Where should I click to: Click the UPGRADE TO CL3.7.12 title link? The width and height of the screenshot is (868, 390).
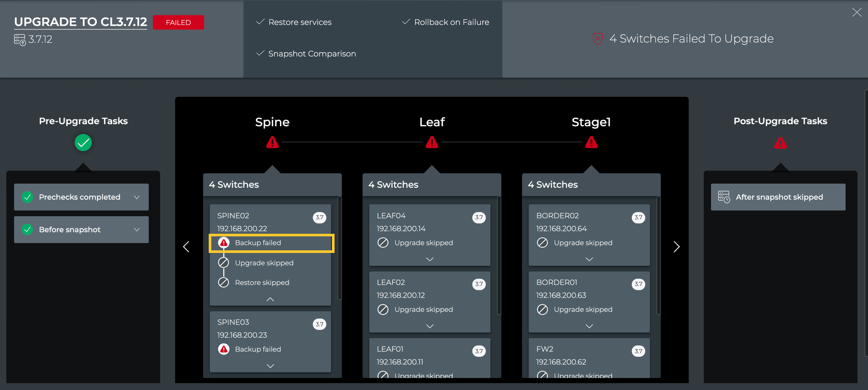tap(80, 22)
